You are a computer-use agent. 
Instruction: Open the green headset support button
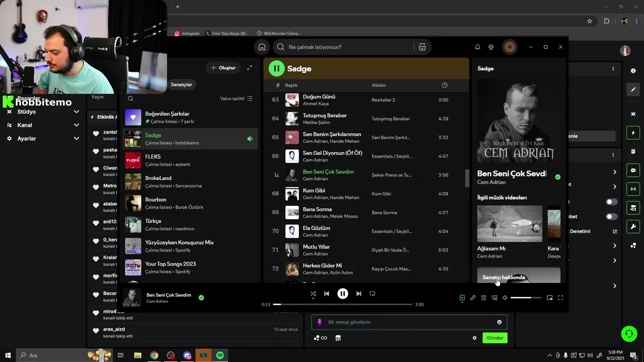[x=628, y=334]
